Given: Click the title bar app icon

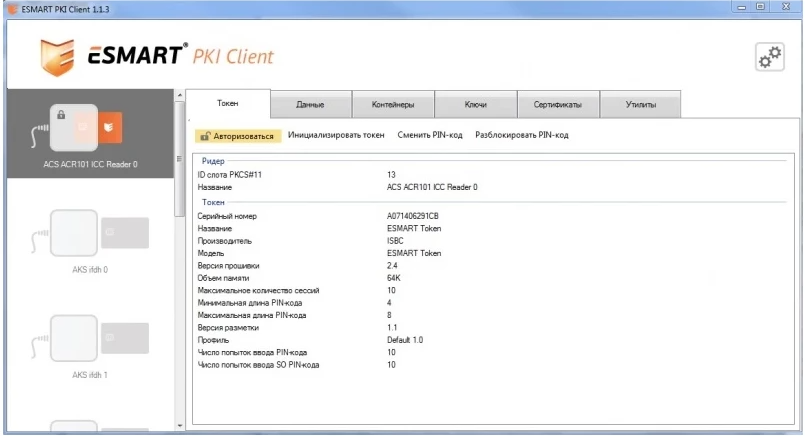Looking at the screenshot, I should coord(12,9).
